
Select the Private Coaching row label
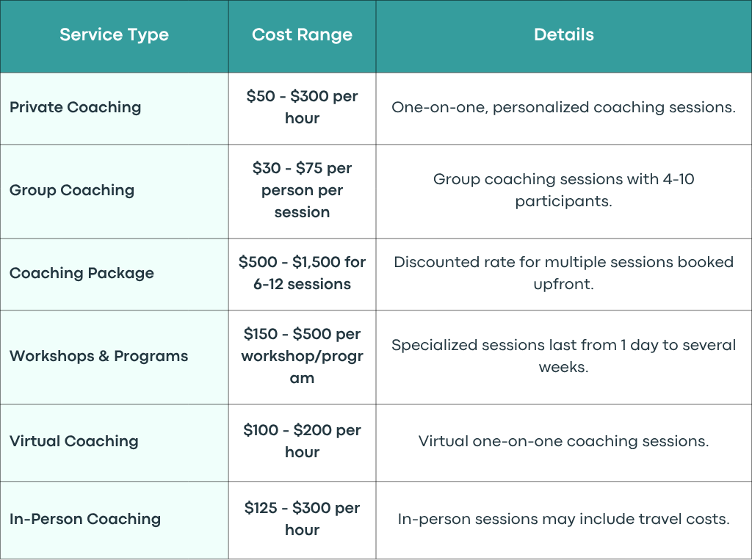click(x=76, y=107)
